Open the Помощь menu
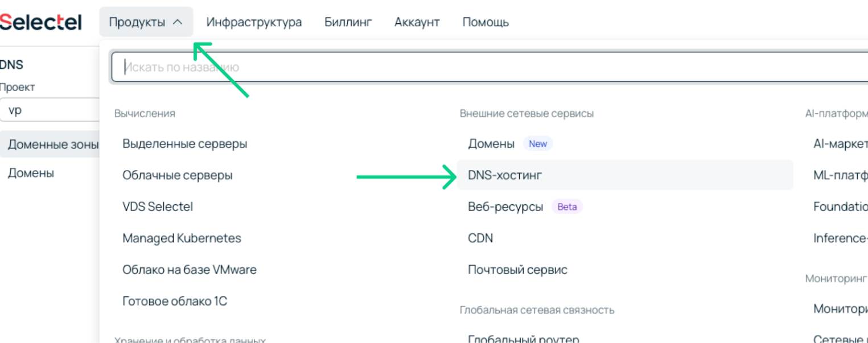The image size is (868, 343). pos(485,22)
